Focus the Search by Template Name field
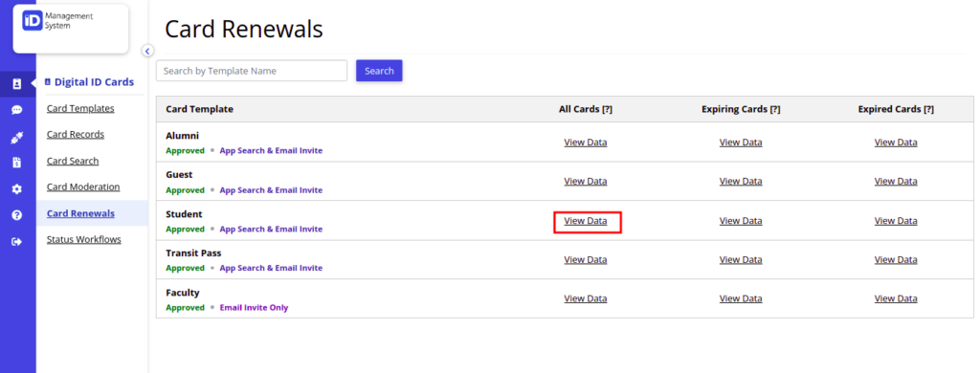The image size is (980, 373). pyautogui.click(x=252, y=71)
